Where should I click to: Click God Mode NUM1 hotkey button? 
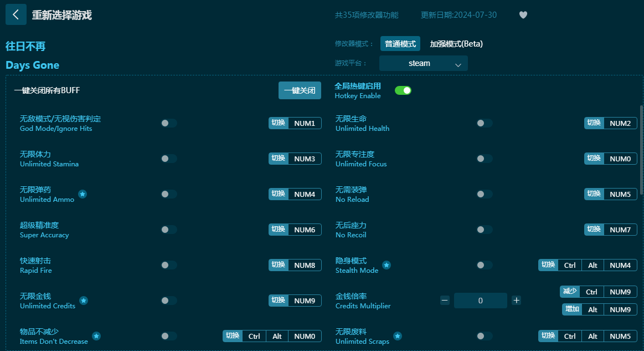pyautogui.click(x=295, y=124)
